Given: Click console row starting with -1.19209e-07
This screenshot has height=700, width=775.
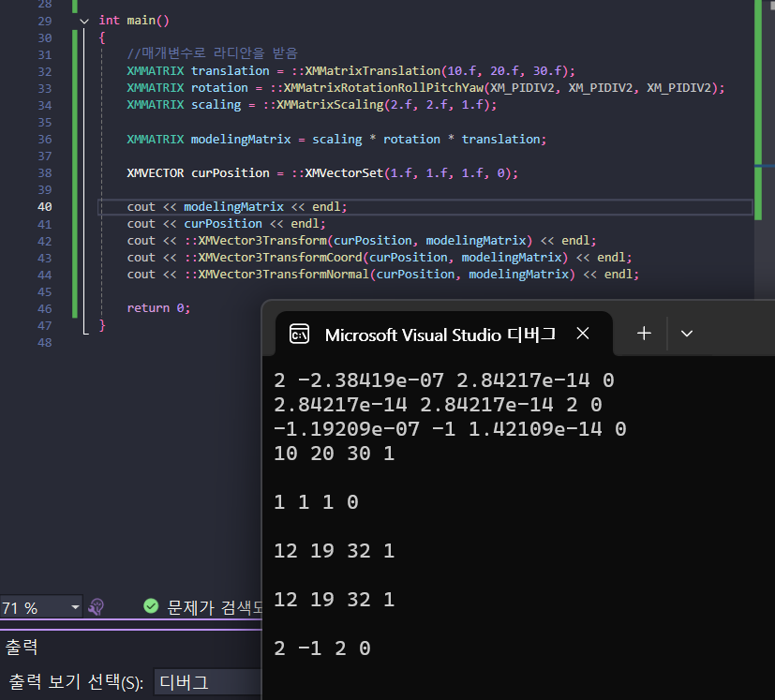Looking at the screenshot, I should (x=450, y=429).
